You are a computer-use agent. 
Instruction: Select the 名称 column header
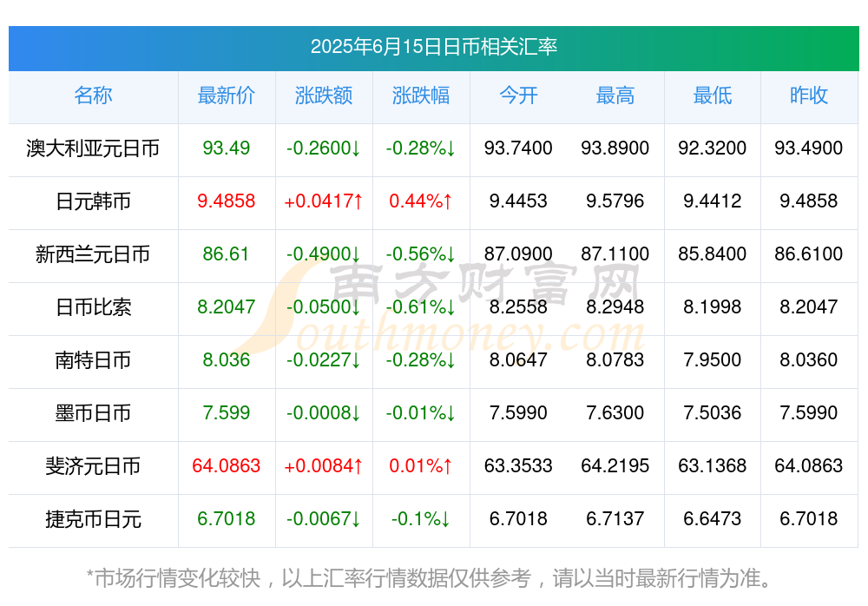point(93,96)
